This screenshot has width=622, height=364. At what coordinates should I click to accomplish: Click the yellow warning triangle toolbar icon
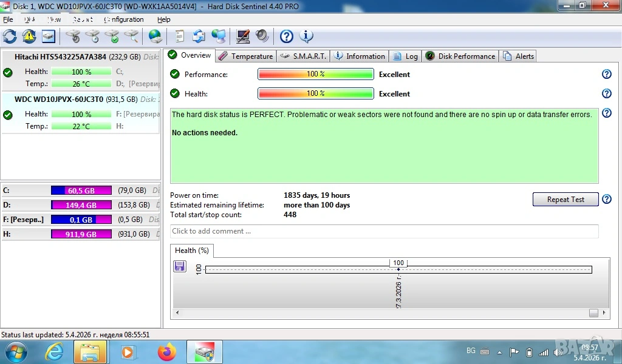click(x=29, y=36)
